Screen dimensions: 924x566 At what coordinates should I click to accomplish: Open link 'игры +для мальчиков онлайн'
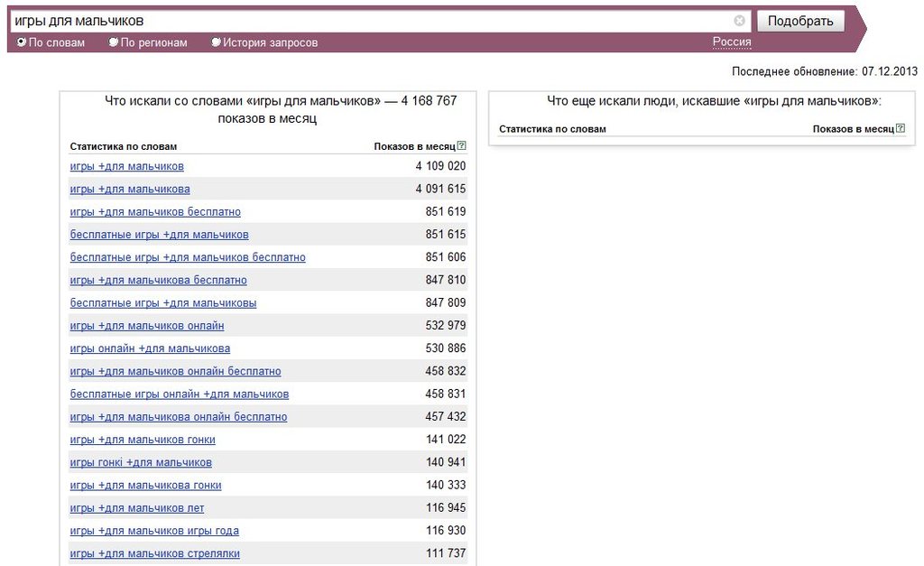(x=147, y=326)
